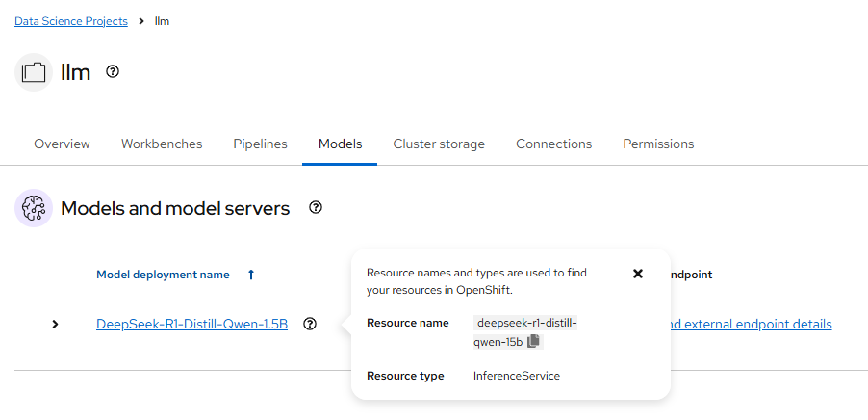Switch to the Pipelines tab

(x=260, y=144)
